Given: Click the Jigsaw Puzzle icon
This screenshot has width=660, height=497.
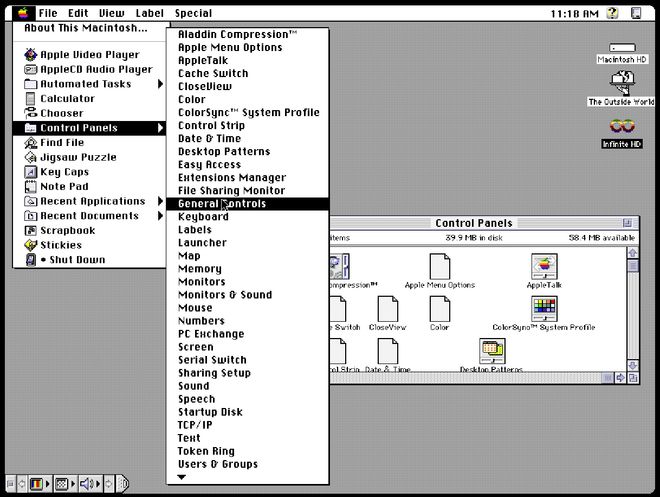Looking at the screenshot, I should (x=31, y=157).
